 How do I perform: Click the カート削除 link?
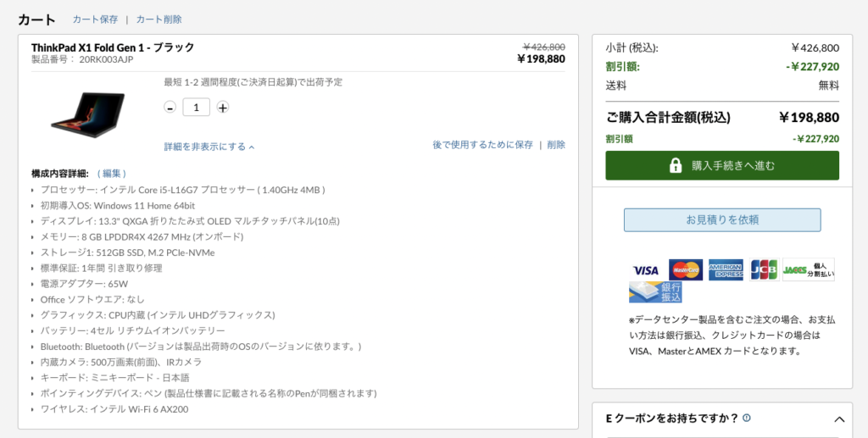(159, 19)
